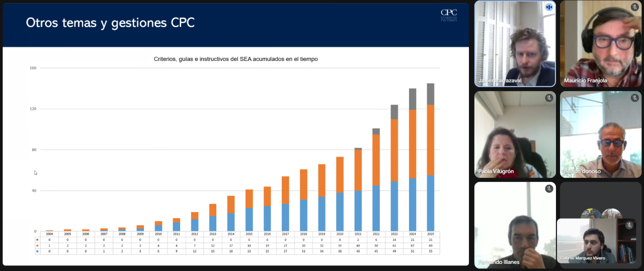Click the value '14' in the gray row

pos(394,240)
